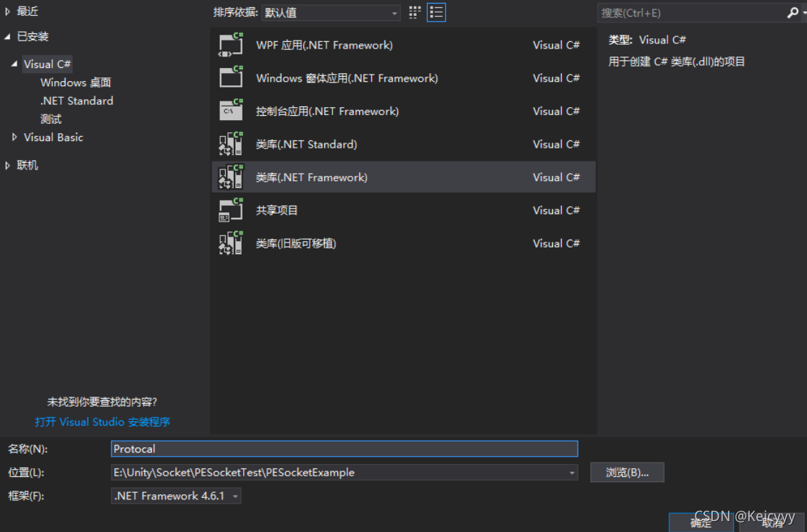Open the .NET Framework 4.6.1 dropdown
The height and width of the screenshot is (532, 807).
click(236, 496)
